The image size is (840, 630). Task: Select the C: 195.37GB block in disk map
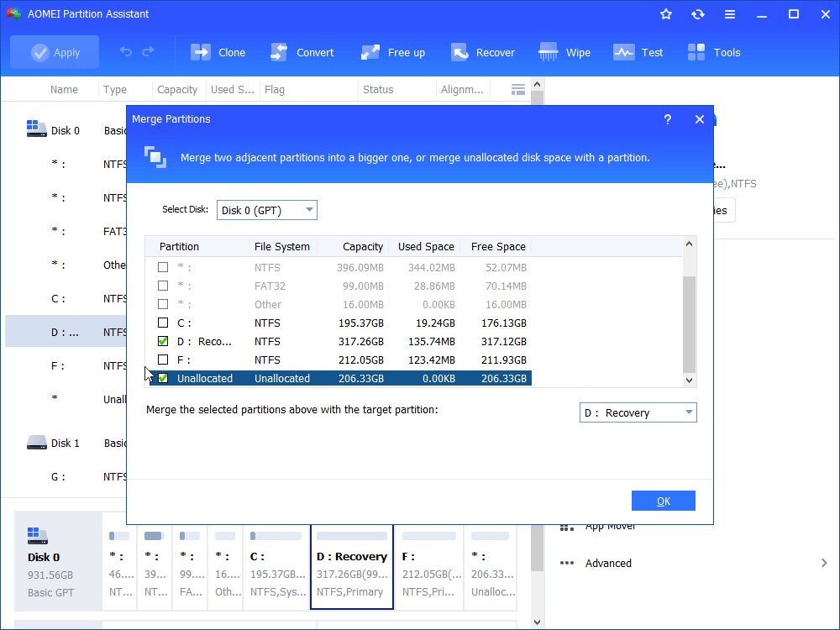click(276, 567)
